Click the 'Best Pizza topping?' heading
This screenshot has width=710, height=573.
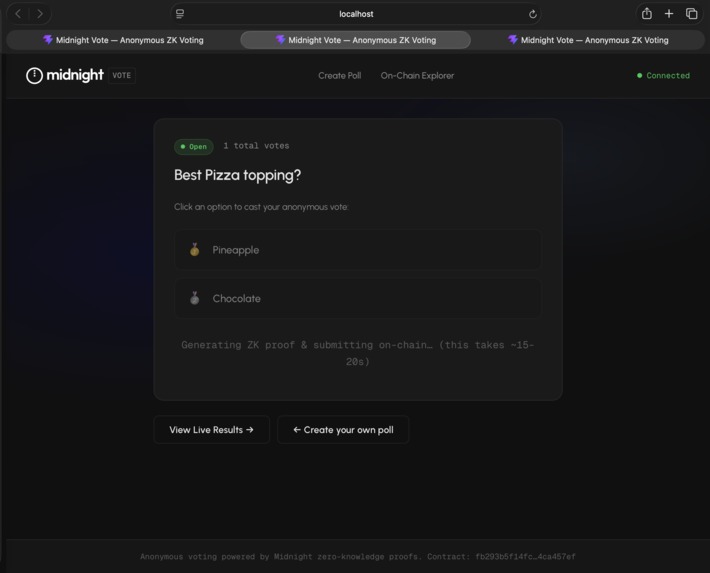click(x=237, y=175)
